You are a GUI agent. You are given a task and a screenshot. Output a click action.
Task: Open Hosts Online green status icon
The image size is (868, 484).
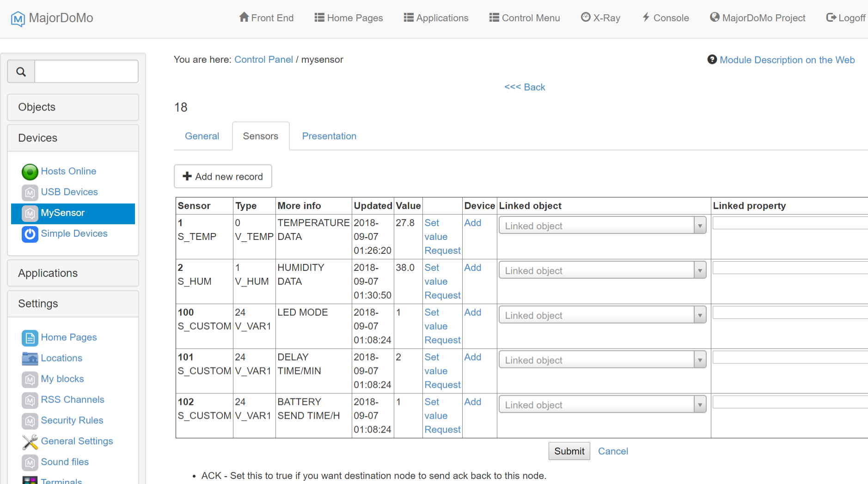(x=30, y=172)
